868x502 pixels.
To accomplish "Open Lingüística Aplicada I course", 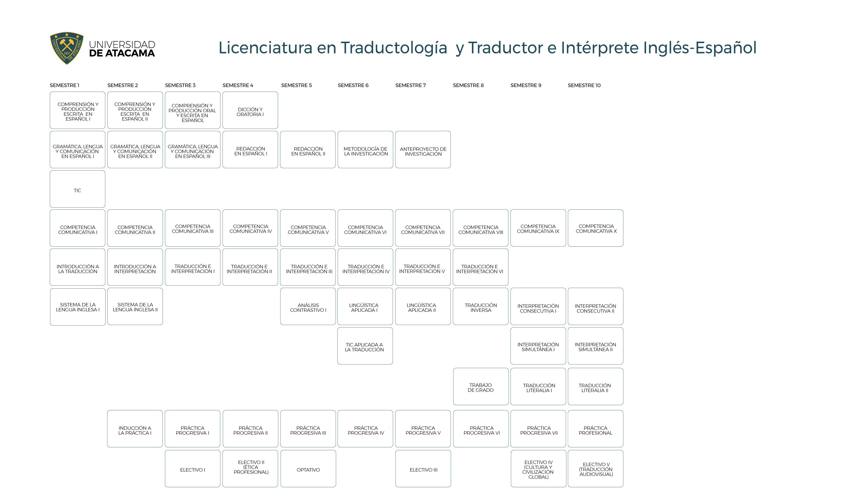I will coord(365,307).
